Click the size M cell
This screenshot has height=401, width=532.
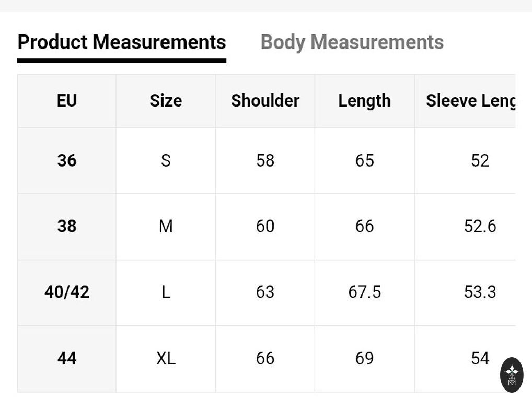(166, 226)
